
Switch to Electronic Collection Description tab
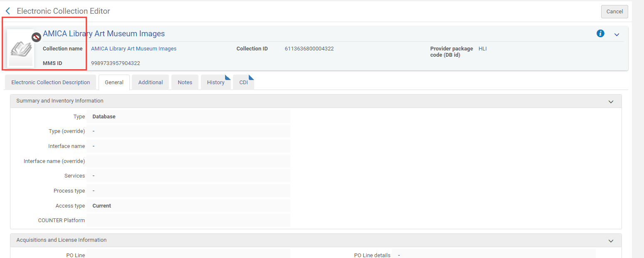(51, 83)
